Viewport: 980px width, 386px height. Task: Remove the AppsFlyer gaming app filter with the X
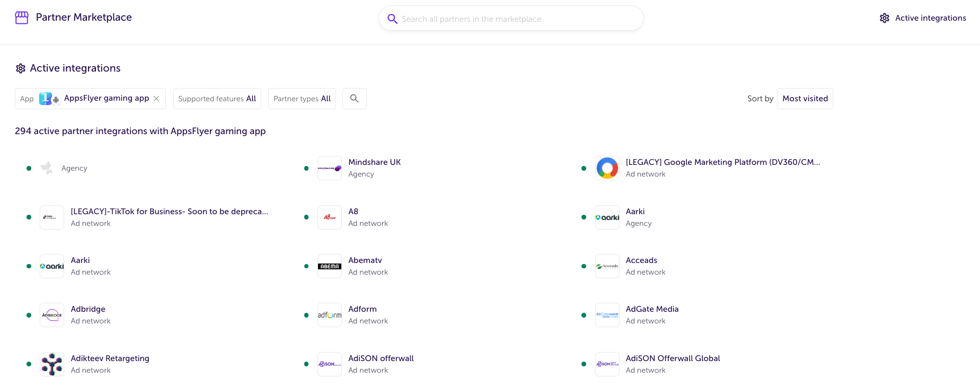pyautogui.click(x=156, y=99)
